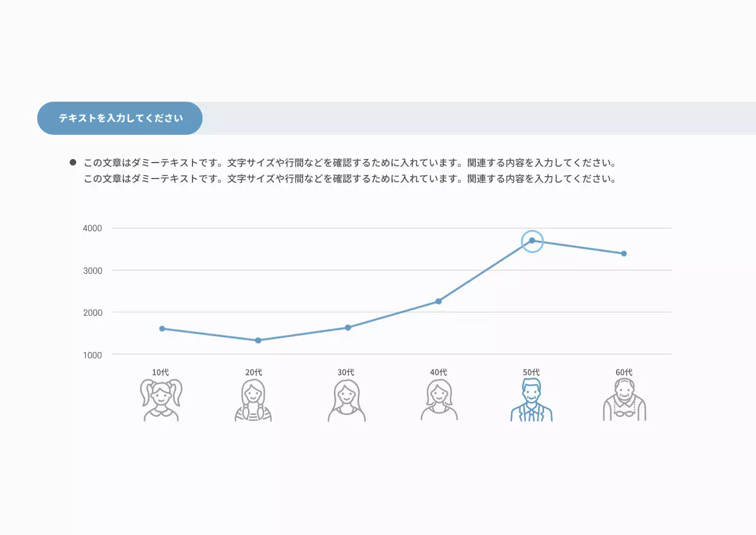The image size is (756, 535).
Task: Click the blue businessman icon under 50代
Action: [532, 400]
